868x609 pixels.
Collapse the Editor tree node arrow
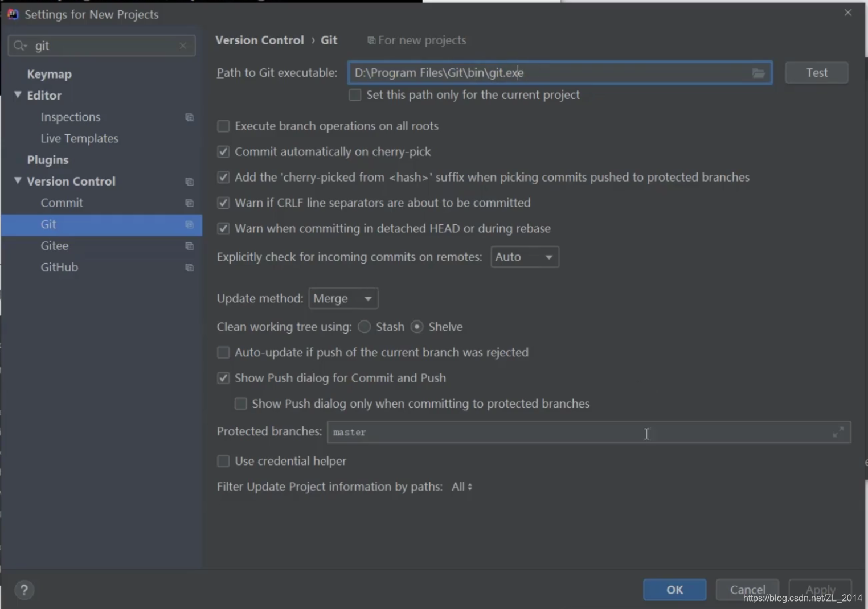18,95
